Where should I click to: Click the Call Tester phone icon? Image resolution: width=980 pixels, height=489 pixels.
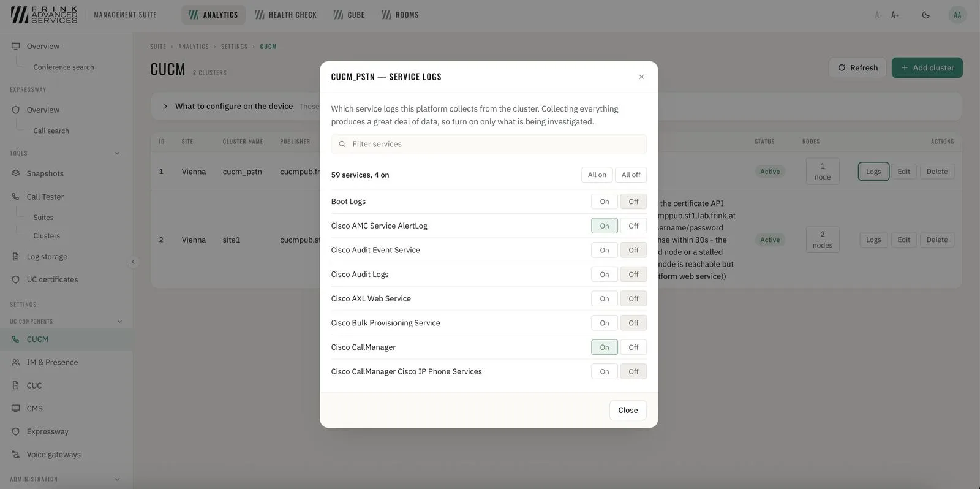[16, 197]
